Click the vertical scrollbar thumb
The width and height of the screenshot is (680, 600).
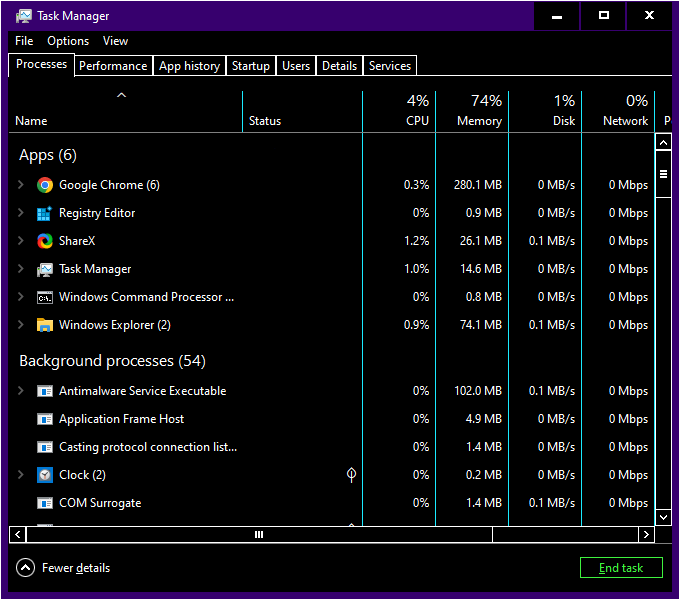pos(664,174)
